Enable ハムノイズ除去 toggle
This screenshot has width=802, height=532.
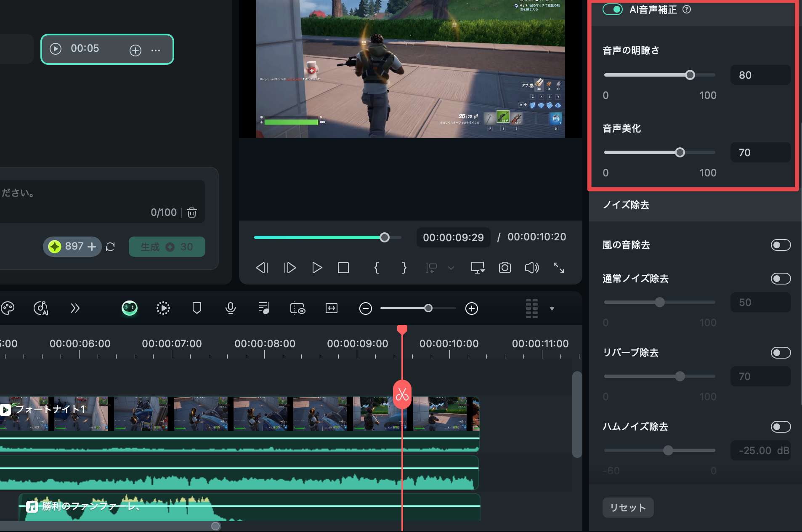click(x=781, y=427)
